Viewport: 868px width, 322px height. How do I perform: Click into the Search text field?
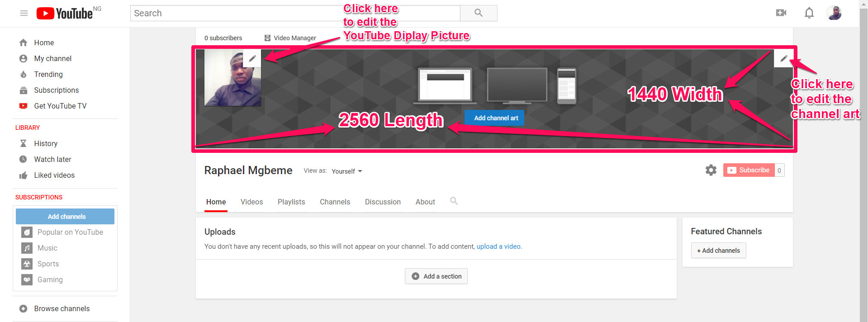[x=295, y=13]
